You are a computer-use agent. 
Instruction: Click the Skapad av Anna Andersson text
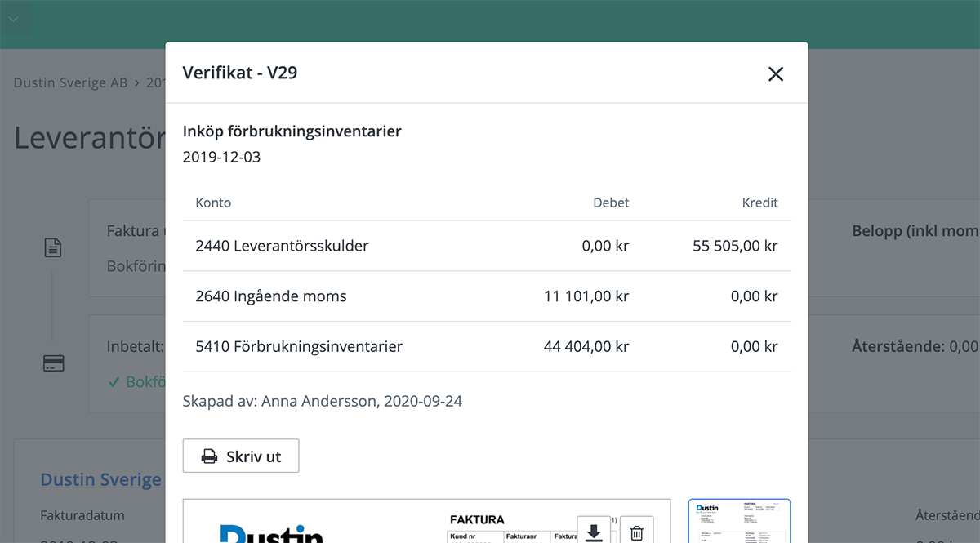323,402
